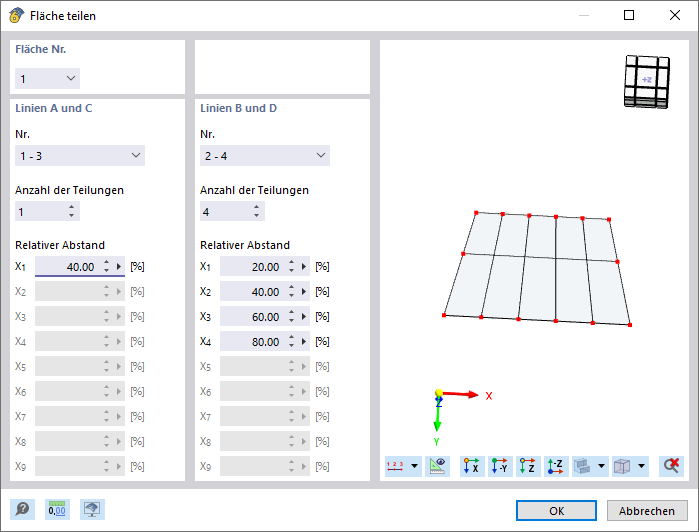Expand the wireframe cube dropdown arrow
Image resolution: width=699 pixels, height=532 pixels.
coord(641,466)
